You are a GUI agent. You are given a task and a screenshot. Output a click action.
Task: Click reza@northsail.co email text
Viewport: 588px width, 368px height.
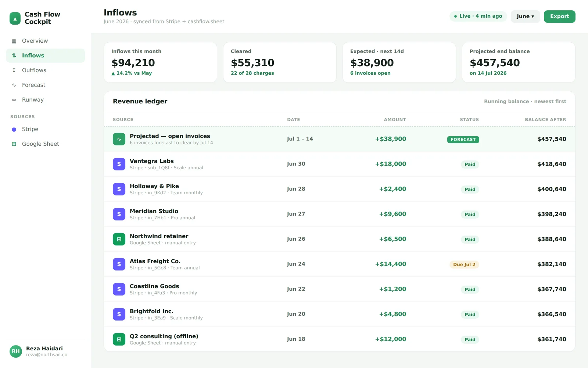click(47, 355)
